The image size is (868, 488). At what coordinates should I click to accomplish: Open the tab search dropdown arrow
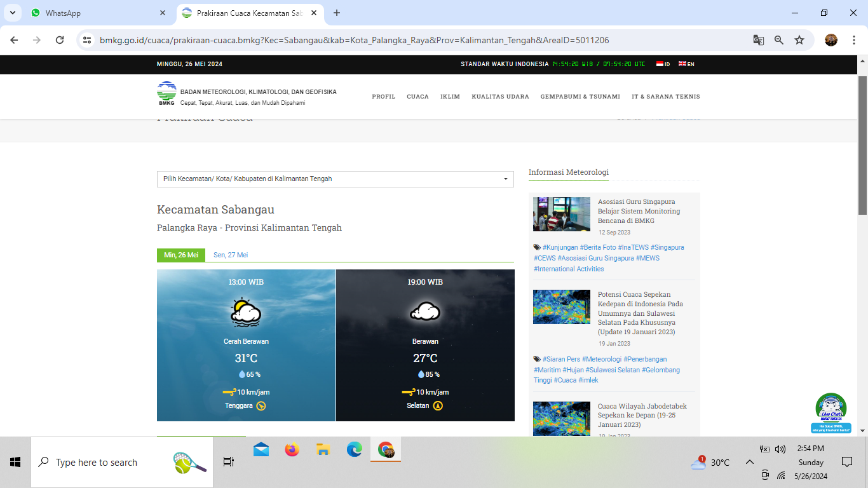click(12, 13)
